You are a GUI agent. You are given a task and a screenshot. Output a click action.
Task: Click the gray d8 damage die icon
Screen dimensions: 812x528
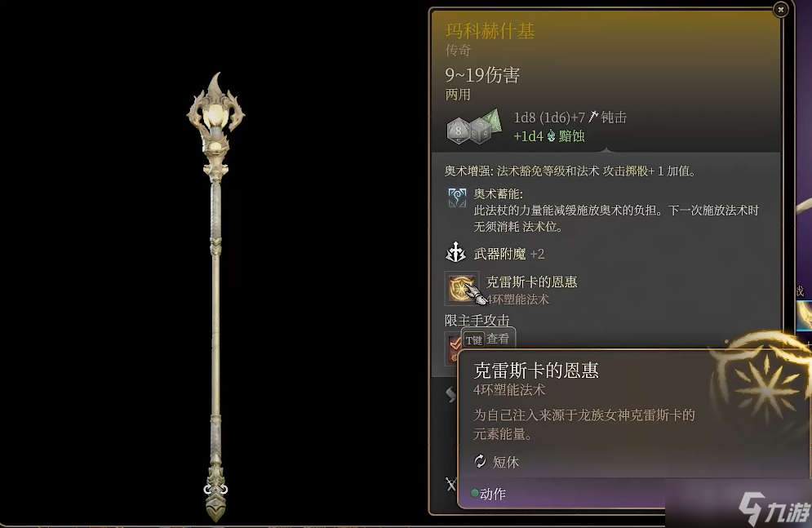pyautogui.click(x=459, y=131)
